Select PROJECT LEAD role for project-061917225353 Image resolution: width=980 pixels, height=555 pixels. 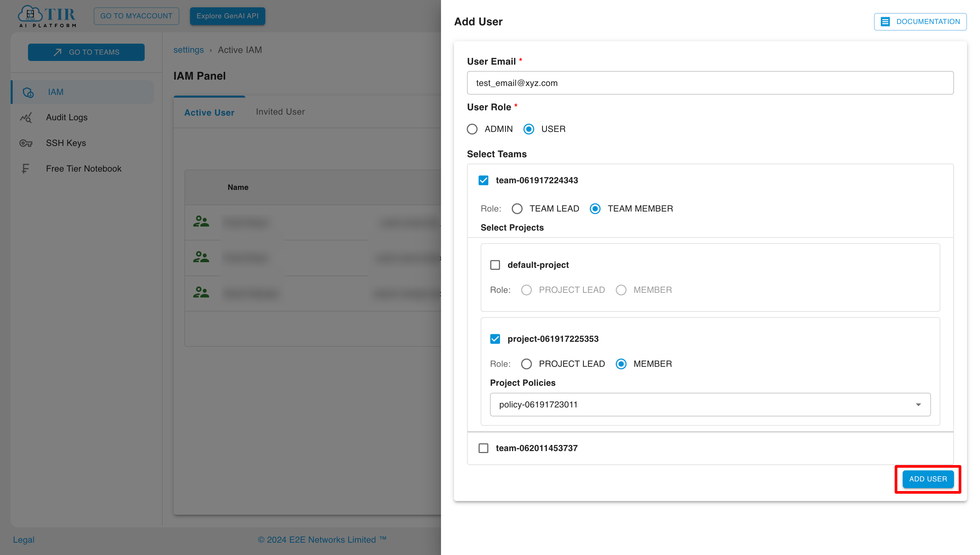coord(526,364)
